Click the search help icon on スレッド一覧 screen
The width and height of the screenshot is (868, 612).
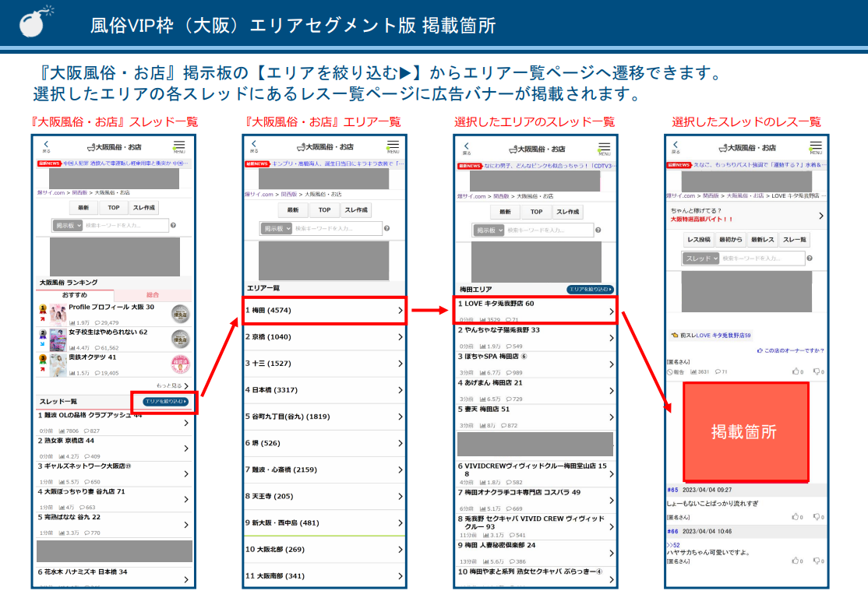tap(173, 225)
